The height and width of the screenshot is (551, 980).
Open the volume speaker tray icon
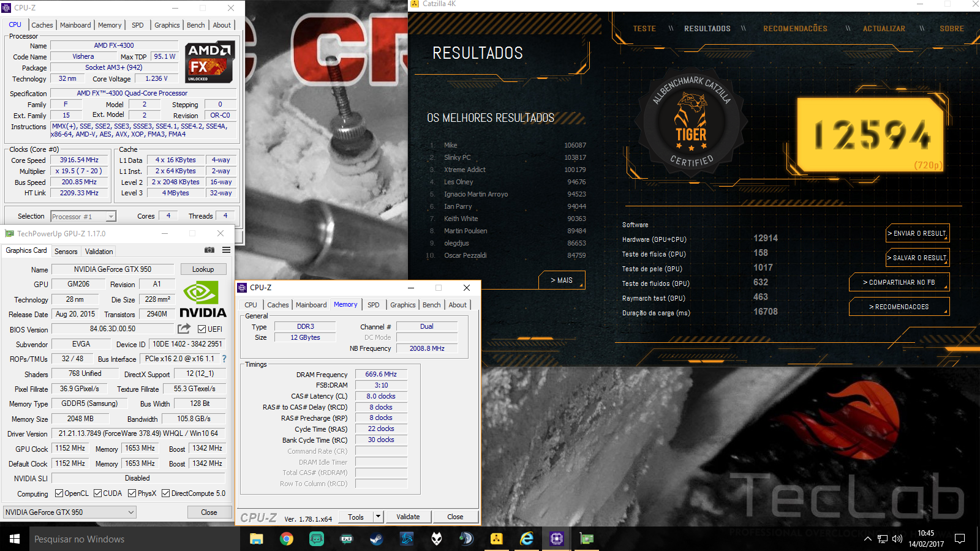(x=897, y=539)
